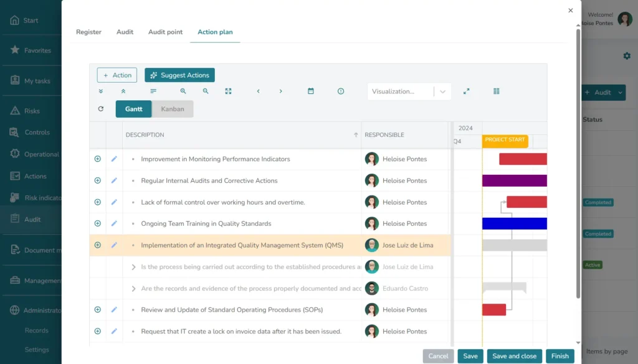Open the Register tab
Screen dimensions: 638x364
[88, 32]
